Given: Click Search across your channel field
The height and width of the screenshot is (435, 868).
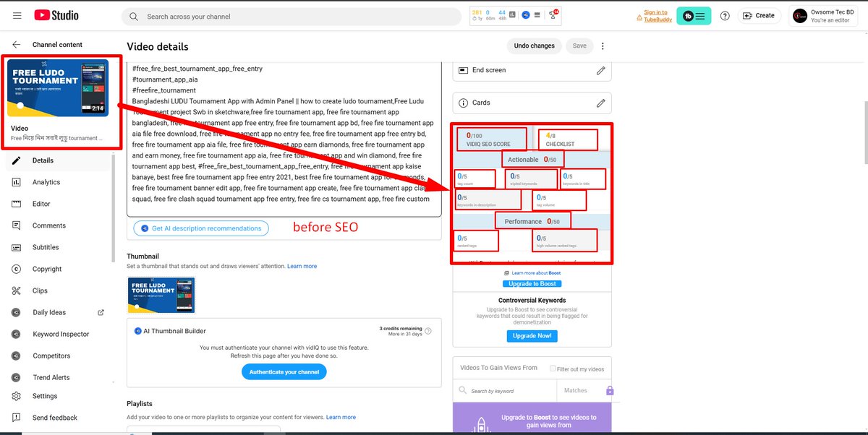Looking at the screenshot, I should tap(292, 16).
